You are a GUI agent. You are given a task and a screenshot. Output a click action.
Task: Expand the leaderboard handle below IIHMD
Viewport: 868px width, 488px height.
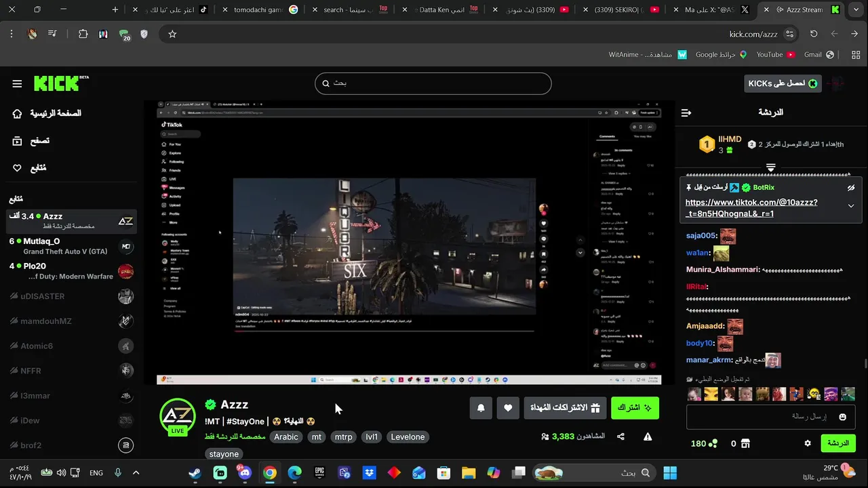771,167
